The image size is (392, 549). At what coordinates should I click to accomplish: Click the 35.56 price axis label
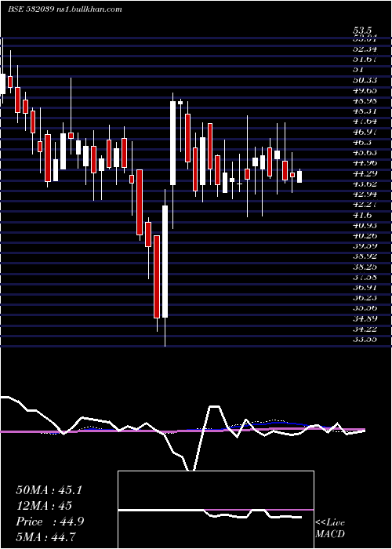tap(365, 308)
